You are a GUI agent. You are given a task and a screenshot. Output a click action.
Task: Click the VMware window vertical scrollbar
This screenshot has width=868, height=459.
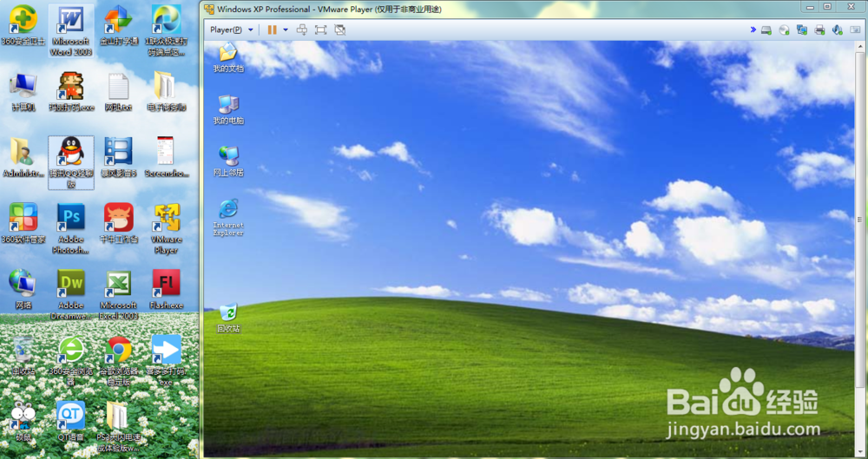click(x=859, y=221)
